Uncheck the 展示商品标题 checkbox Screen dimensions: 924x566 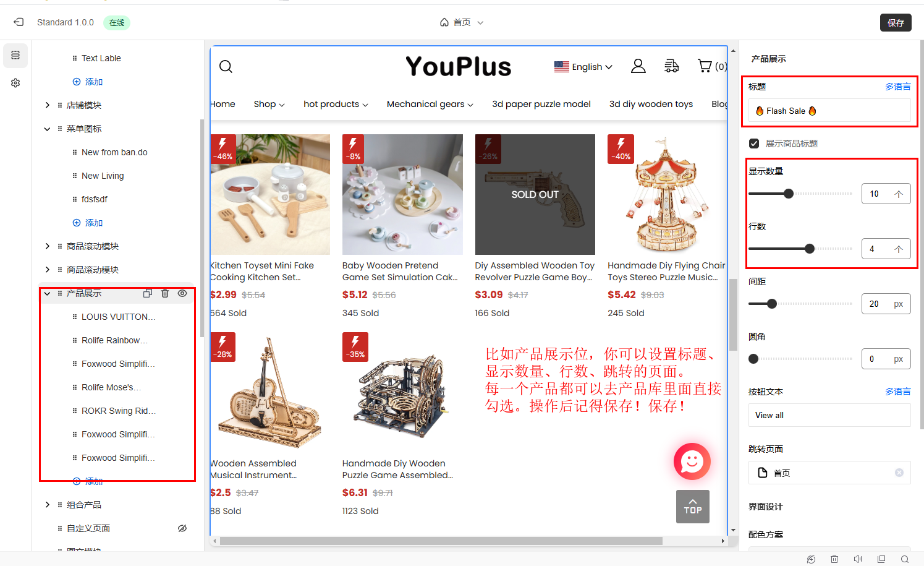(754, 144)
